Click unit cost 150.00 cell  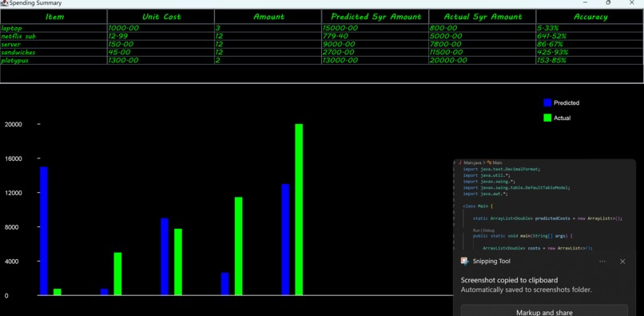click(x=161, y=44)
